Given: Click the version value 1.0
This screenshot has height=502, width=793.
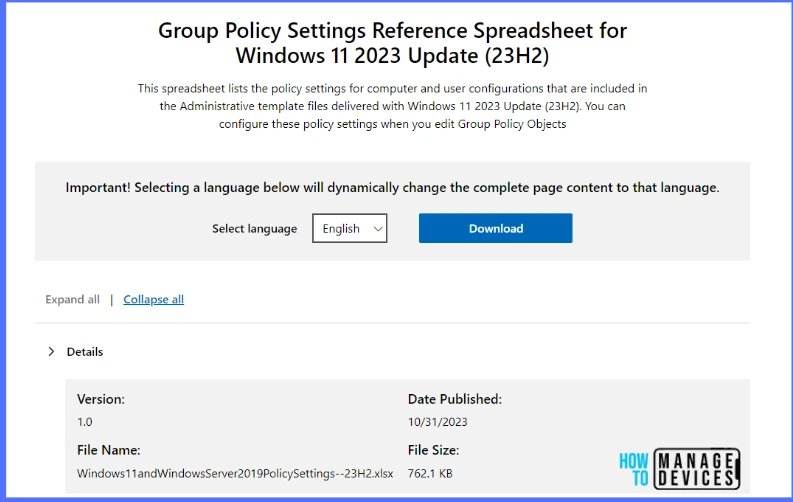Looking at the screenshot, I should tap(84, 422).
